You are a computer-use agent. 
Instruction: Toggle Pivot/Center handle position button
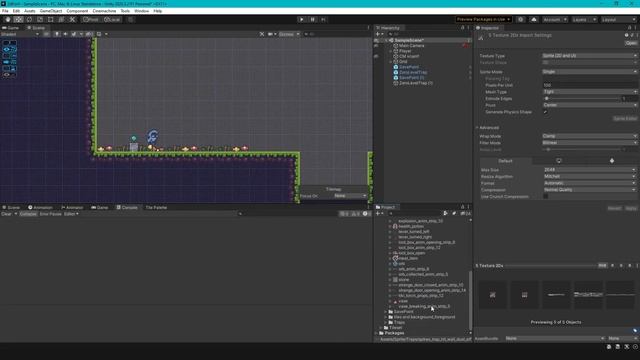point(91,20)
